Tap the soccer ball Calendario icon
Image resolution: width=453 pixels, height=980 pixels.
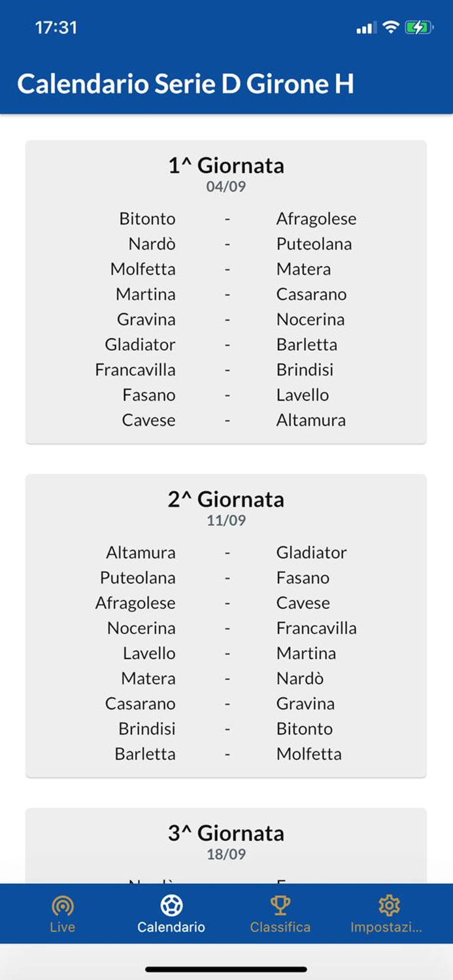click(x=171, y=905)
